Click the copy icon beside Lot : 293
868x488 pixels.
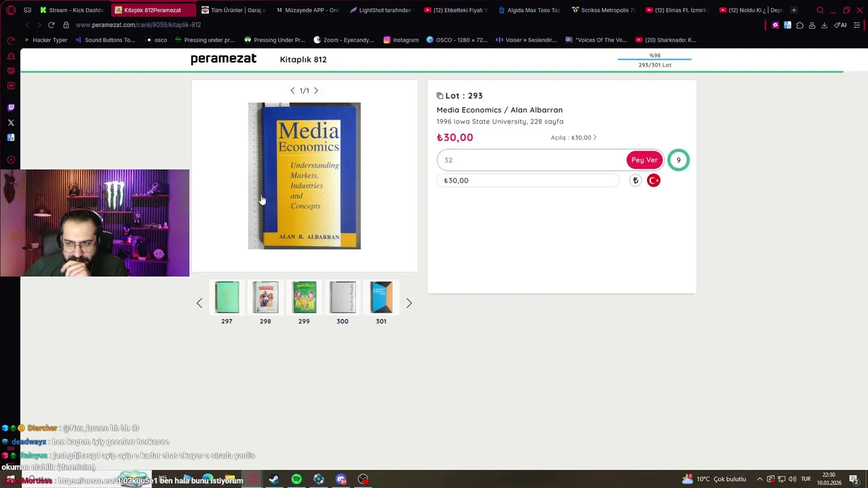439,96
